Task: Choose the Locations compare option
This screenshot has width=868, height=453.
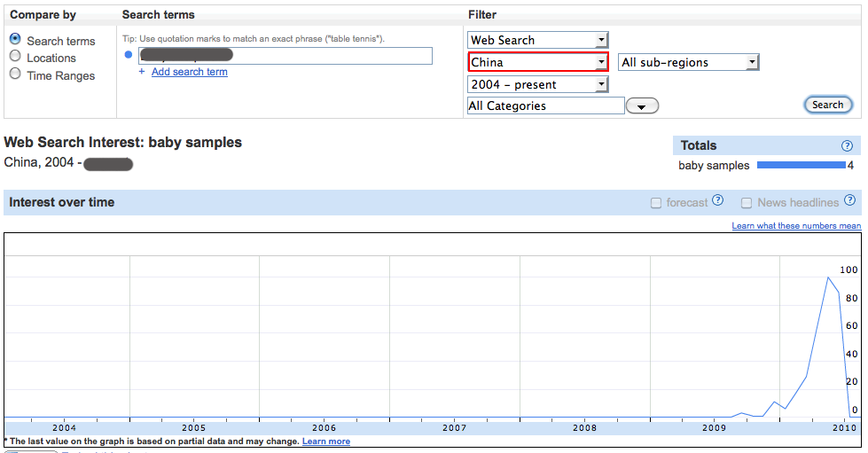Action: tap(15, 57)
